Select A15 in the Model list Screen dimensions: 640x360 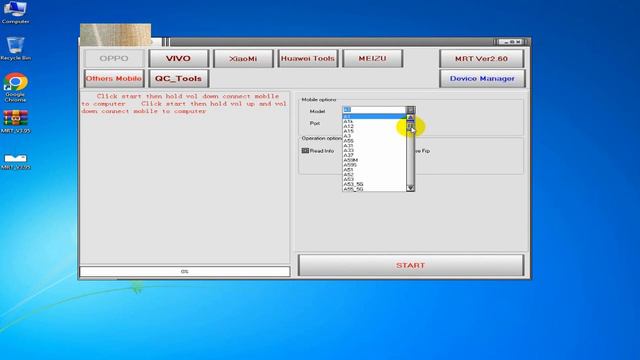374,131
